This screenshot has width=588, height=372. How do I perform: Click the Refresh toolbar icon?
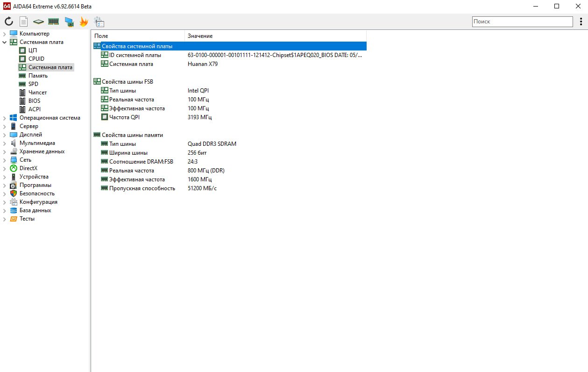coord(9,21)
